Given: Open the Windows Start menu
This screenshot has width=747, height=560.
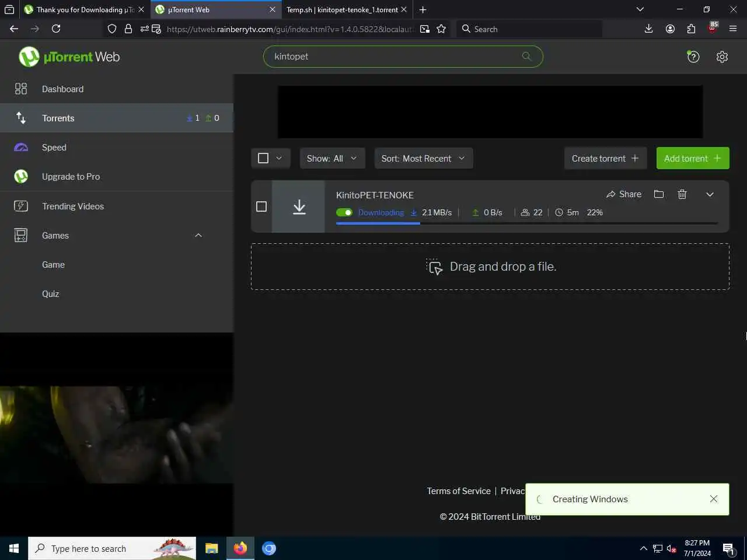Looking at the screenshot, I should coord(14,548).
